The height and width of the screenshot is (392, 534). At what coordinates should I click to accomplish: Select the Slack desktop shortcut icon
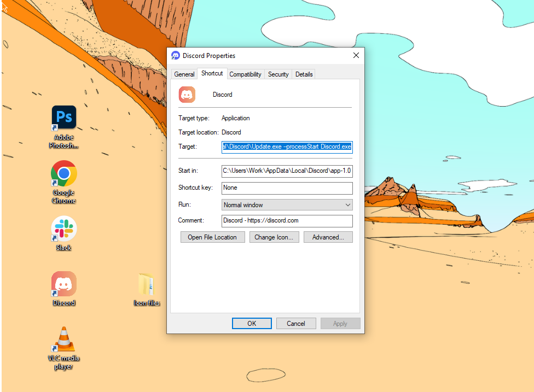pos(63,233)
